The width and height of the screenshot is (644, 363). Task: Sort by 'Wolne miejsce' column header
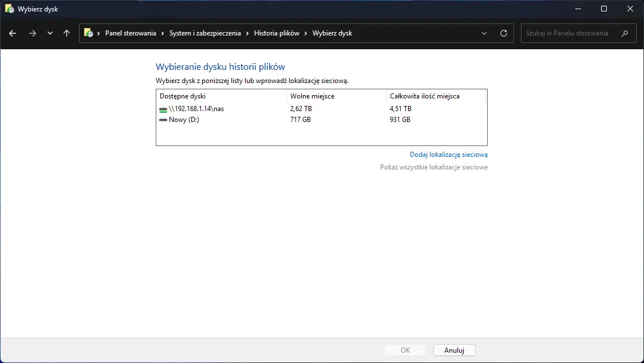click(312, 96)
